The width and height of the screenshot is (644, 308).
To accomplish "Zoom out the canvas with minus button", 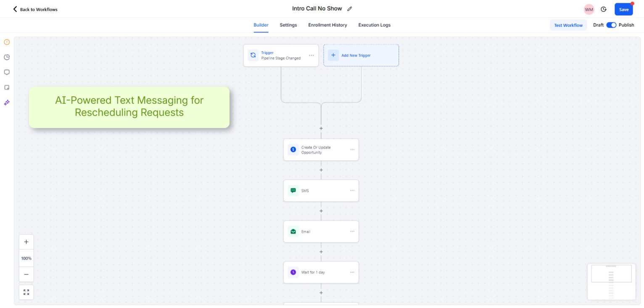I will [x=26, y=274].
